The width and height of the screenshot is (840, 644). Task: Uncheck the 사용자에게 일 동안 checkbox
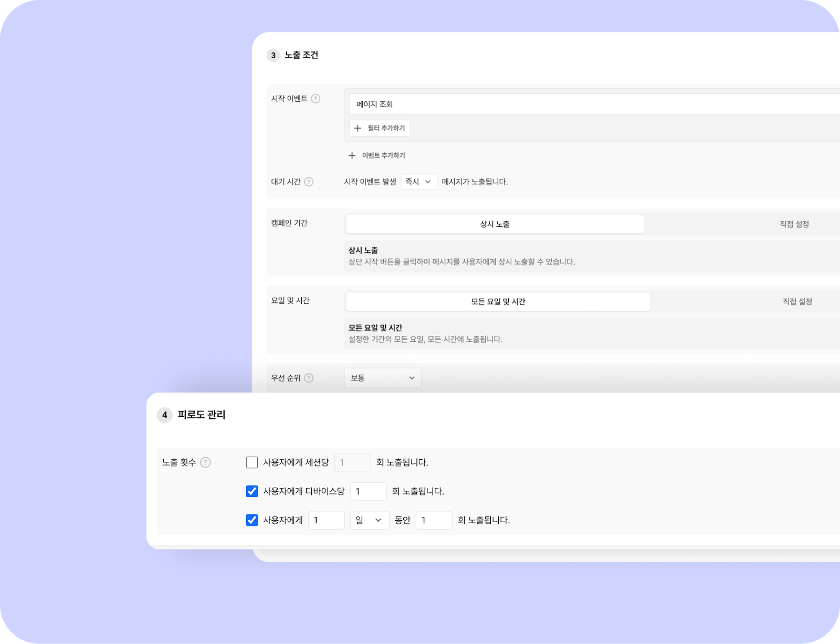252,520
